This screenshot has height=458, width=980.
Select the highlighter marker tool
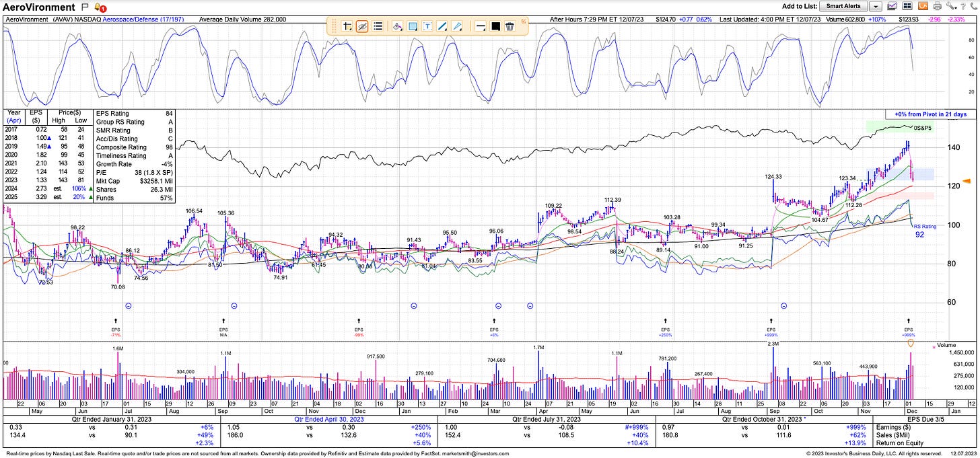(x=458, y=26)
